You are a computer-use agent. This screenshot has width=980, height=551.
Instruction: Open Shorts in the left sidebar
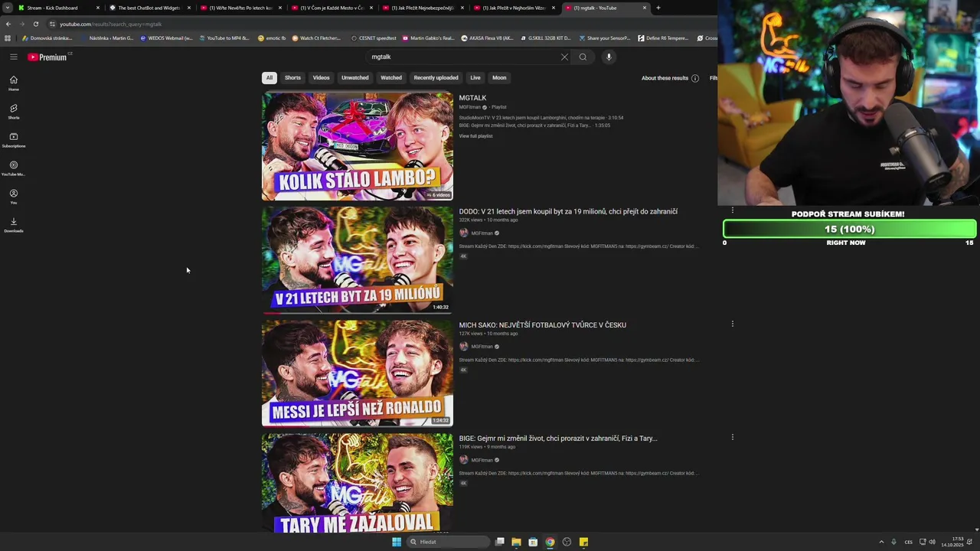tap(14, 112)
